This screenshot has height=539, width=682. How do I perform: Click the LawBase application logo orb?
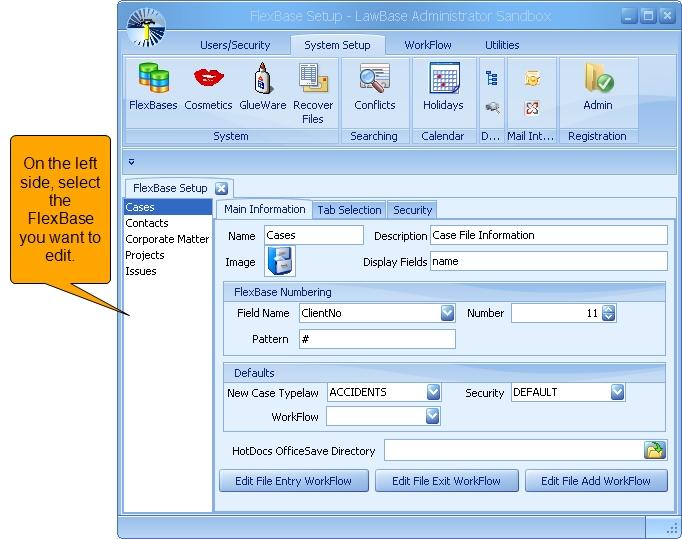[x=146, y=27]
